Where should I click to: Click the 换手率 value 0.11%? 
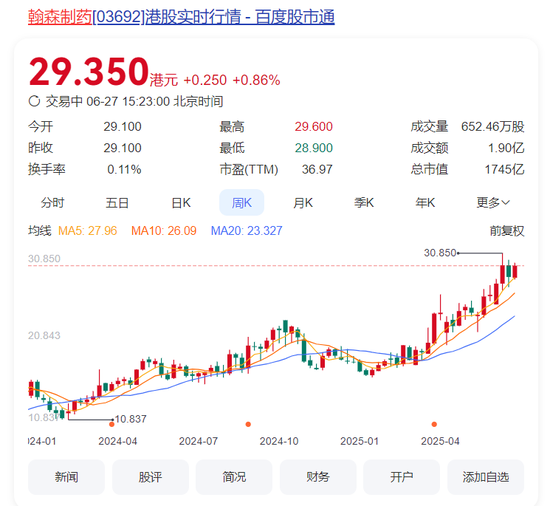pos(124,170)
